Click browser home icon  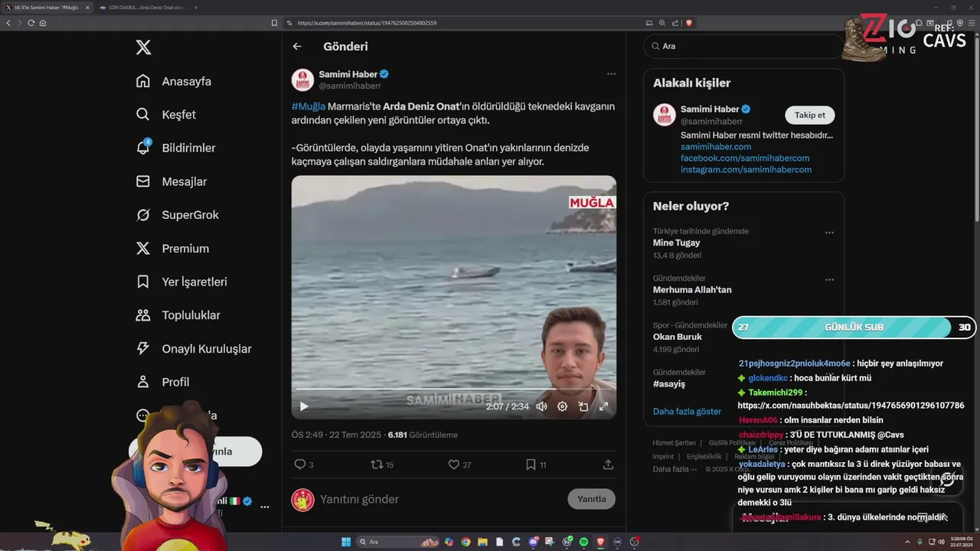[43, 23]
